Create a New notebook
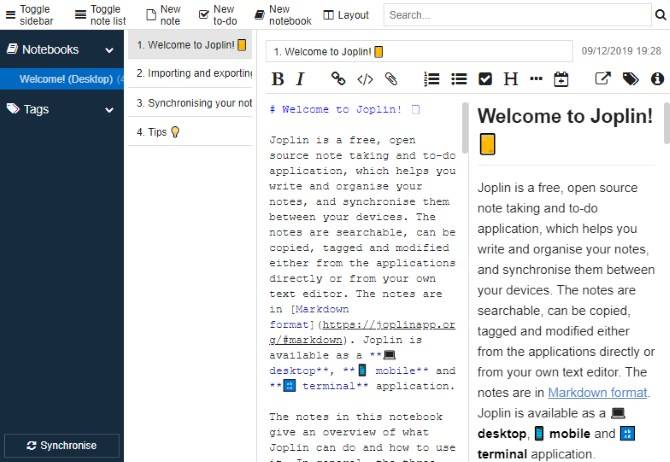670x462 pixels. click(282, 15)
